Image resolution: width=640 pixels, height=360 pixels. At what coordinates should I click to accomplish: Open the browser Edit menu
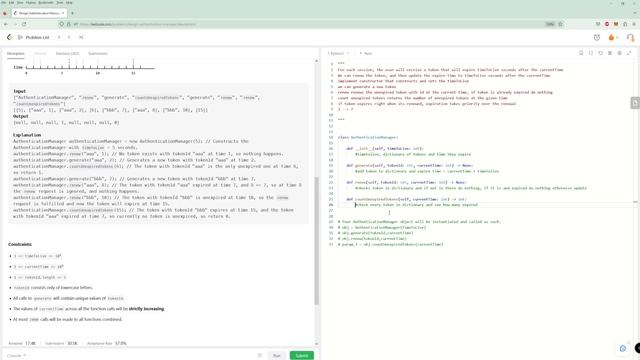[11, 2]
